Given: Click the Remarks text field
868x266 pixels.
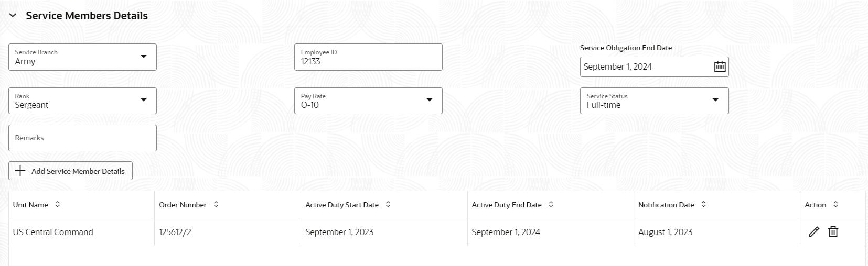Looking at the screenshot, I should (x=82, y=138).
